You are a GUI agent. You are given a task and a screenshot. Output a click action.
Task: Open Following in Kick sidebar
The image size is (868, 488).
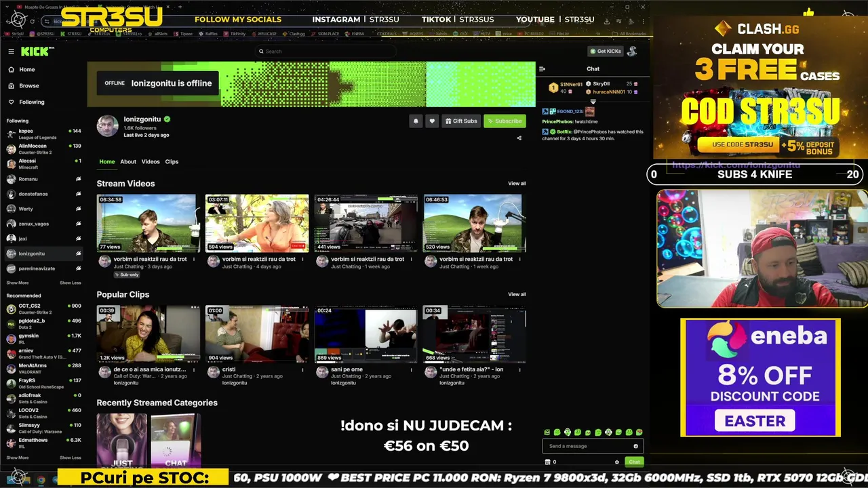(x=26, y=102)
